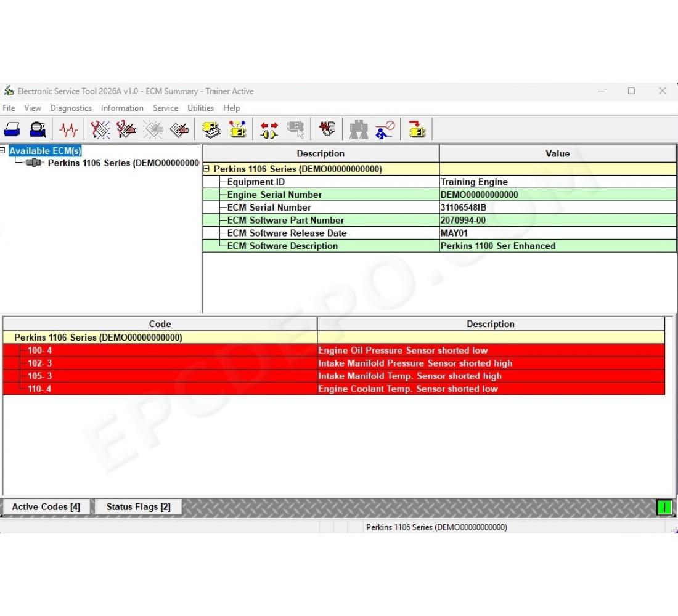Open the Configuration tool ECM icon

click(237, 129)
